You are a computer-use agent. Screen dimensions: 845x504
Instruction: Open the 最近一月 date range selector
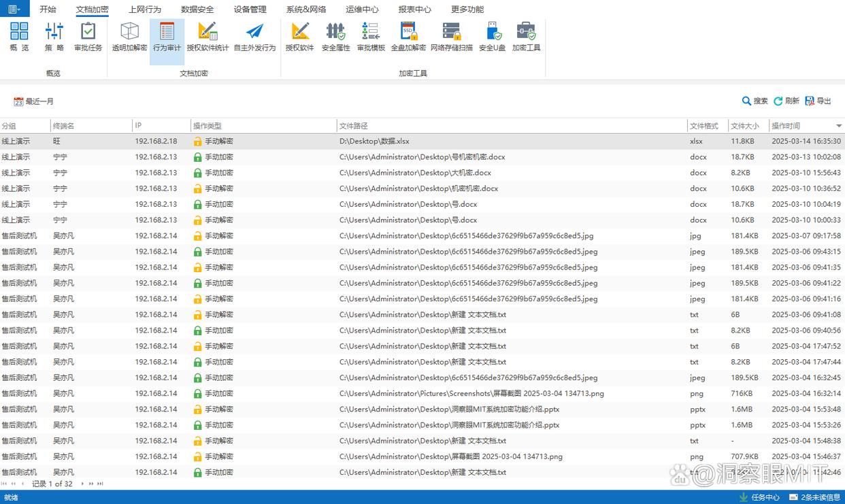pyautogui.click(x=33, y=101)
